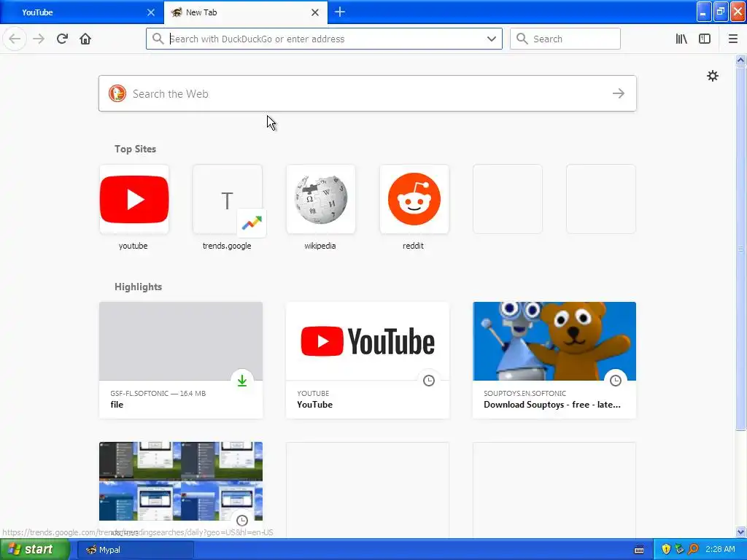This screenshot has height=560, width=747.
Task: Click the DuckDuckGo logo in web search
Action: point(117,93)
